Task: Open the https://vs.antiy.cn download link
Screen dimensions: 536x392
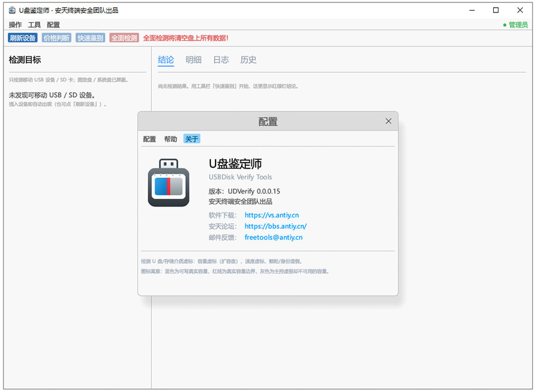Action: (272, 215)
